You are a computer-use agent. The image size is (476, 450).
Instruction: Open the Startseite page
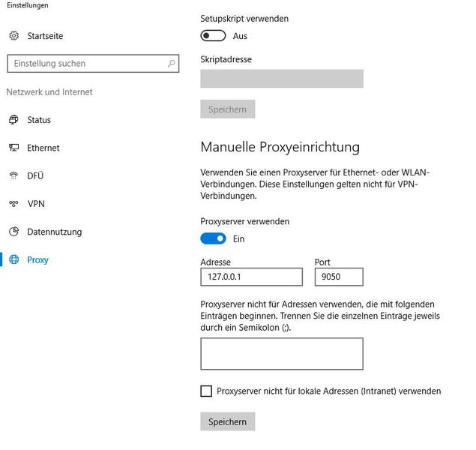(x=45, y=36)
